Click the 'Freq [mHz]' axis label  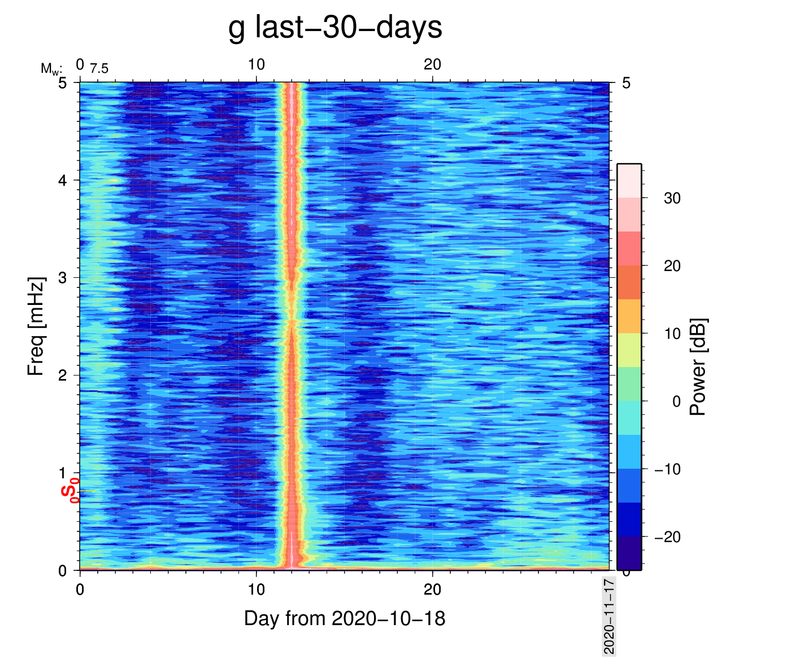pyautogui.click(x=36, y=326)
